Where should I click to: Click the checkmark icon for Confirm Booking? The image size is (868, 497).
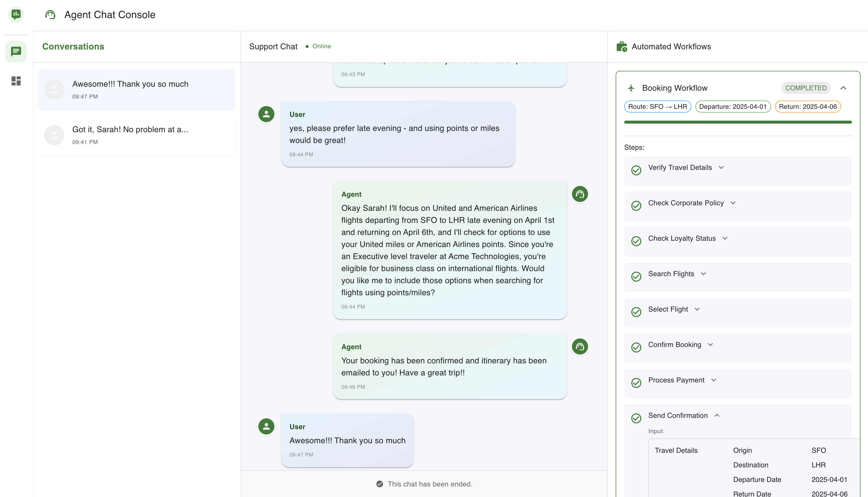[636, 347]
